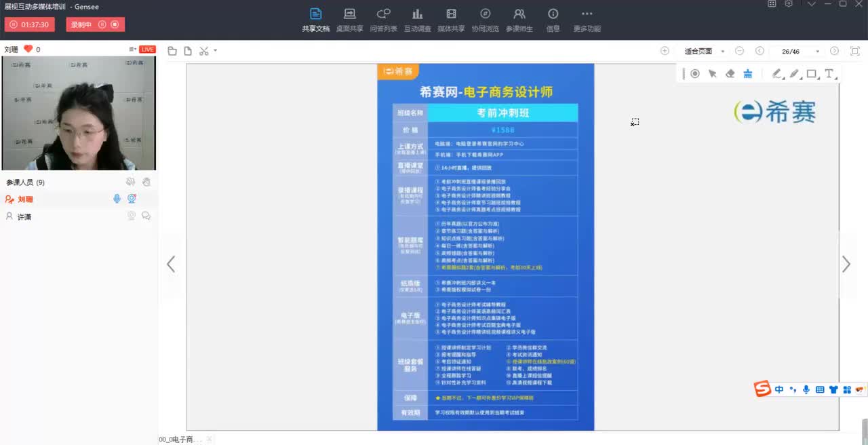868x445 pixels.
Task: Select the pen drawing tool
Action: click(778, 74)
